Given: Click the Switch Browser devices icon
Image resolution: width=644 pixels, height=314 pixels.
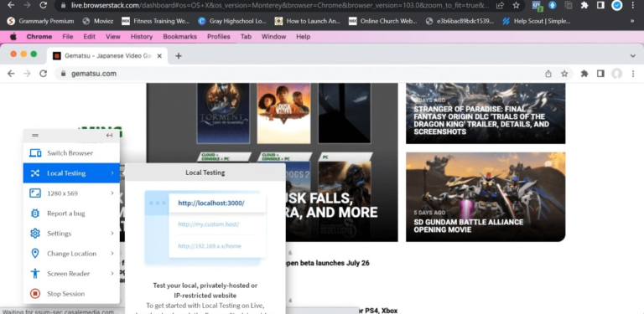Looking at the screenshot, I should [x=35, y=153].
